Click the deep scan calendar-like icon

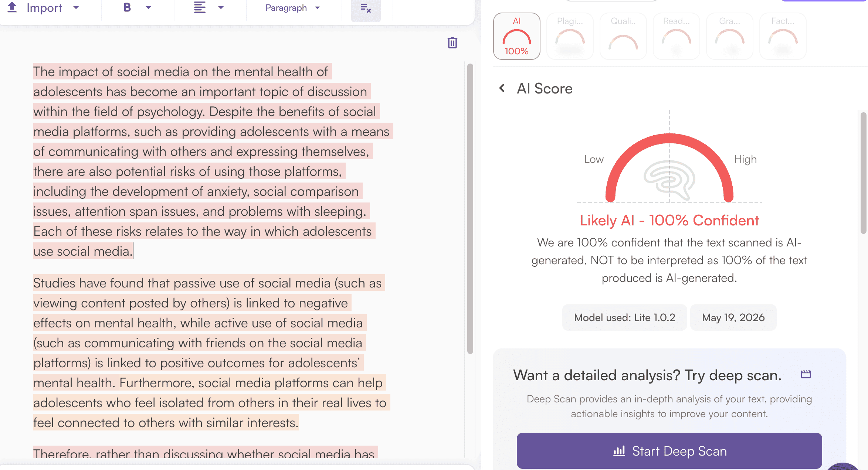[806, 374]
